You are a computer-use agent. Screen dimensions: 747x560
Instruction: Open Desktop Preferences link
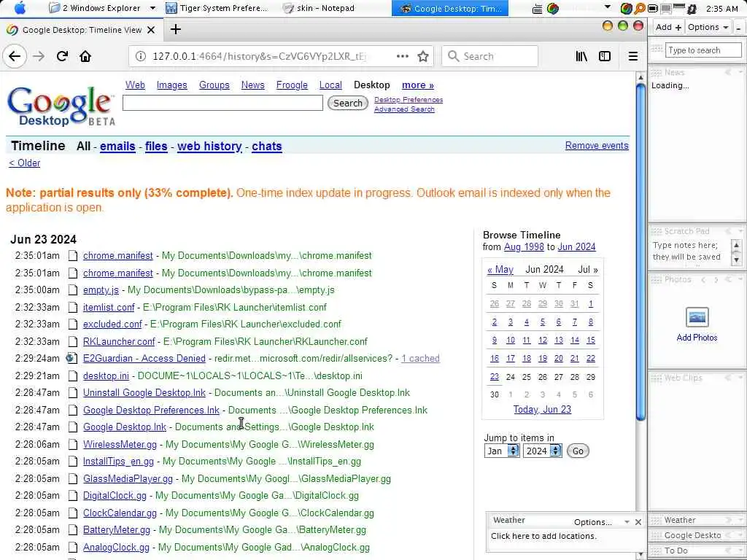[x=409, y=99]
